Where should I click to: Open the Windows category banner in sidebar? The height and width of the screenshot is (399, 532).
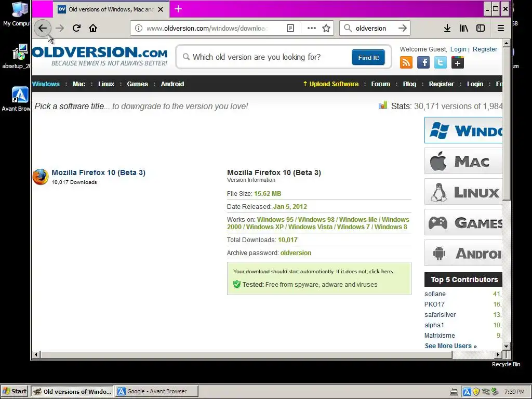(x=463, y=130)
